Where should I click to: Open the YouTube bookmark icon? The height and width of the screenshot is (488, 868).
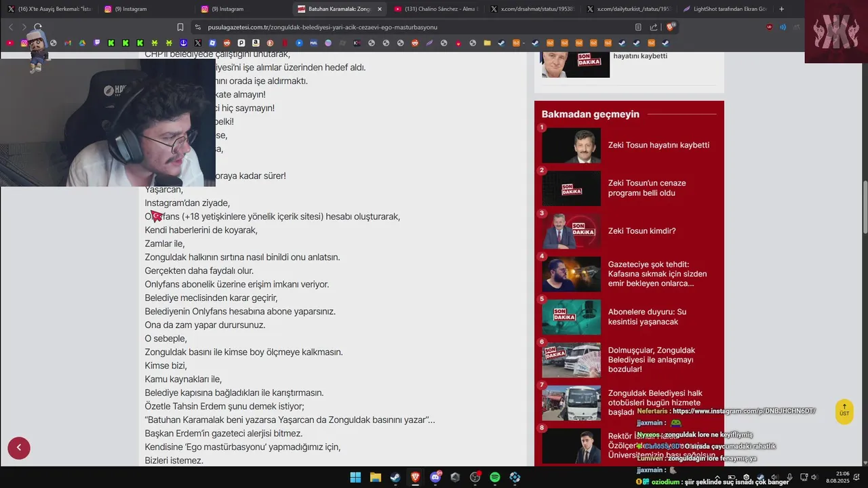pyautogui.click(x=10, y=43)
